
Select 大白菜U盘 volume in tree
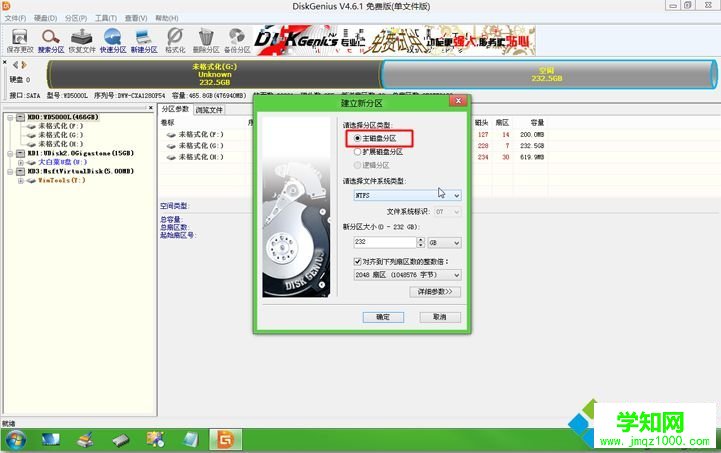click(x=62, y=162)
